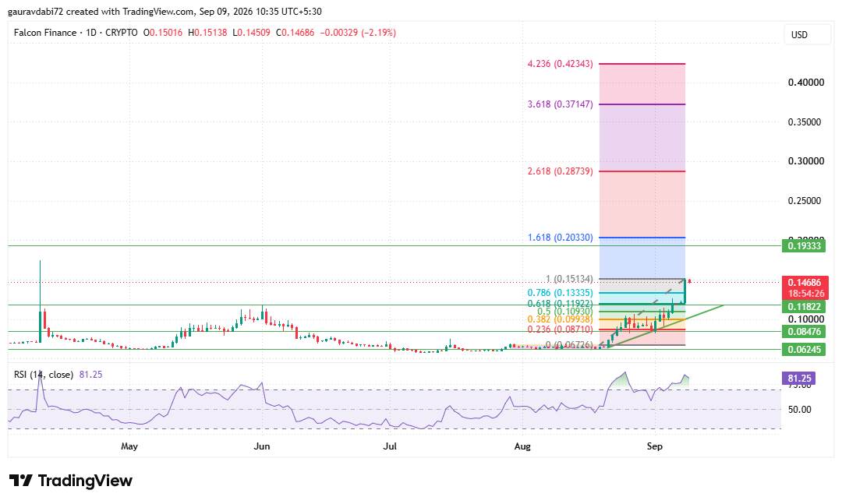The image size is (842, 504).
Task: Click the 0.06245 support level tag
Action: point(804,350)
